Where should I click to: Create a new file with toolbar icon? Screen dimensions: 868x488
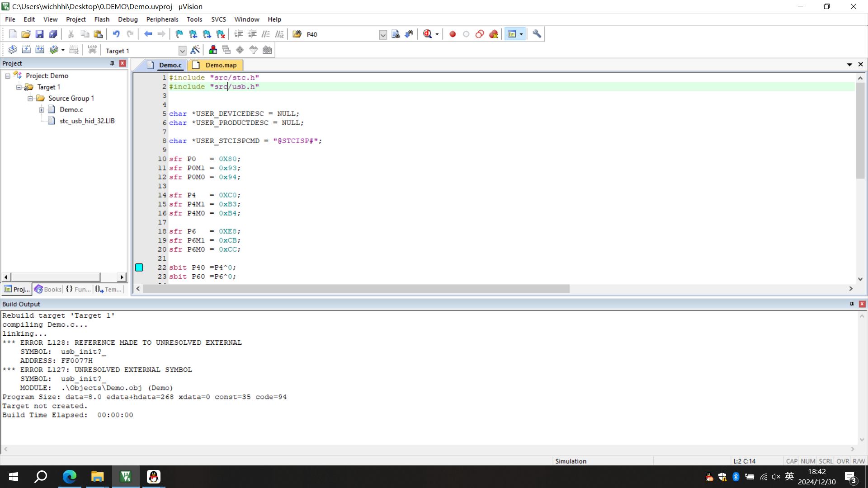pyautogui.click(x=13, y=34)
